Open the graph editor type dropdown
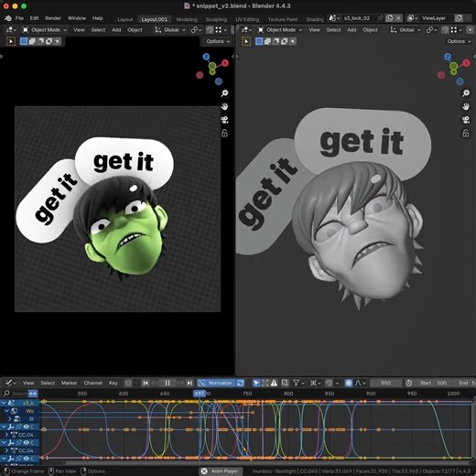 (x=11, y=383)
